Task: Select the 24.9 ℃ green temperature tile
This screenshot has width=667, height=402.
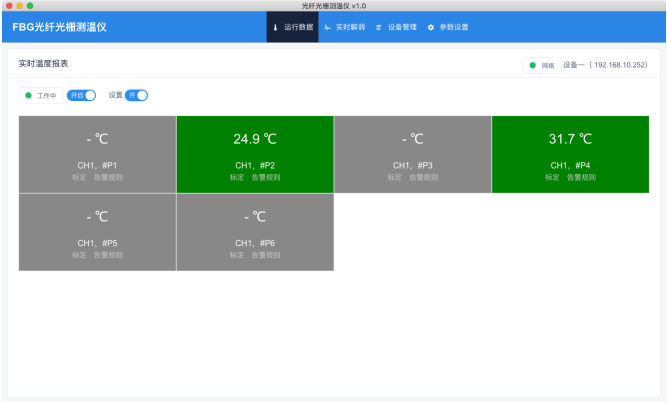Action: (x=255, y=140)
